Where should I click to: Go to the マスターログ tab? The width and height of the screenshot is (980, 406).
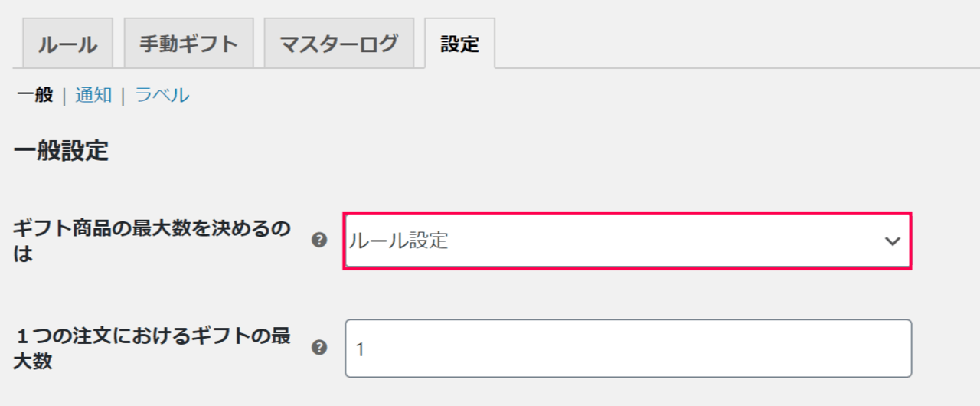pyautogui.click(x=338, y=44)
